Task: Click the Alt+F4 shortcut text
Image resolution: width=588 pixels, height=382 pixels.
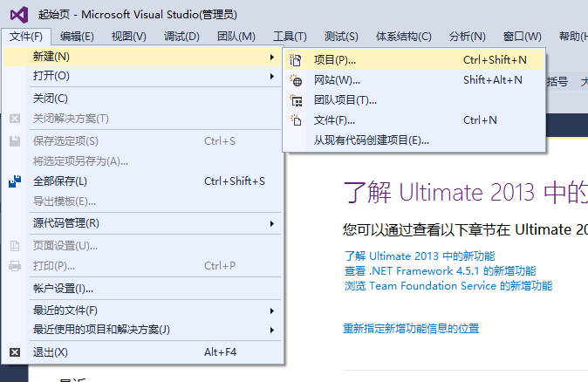Action: 220,352
